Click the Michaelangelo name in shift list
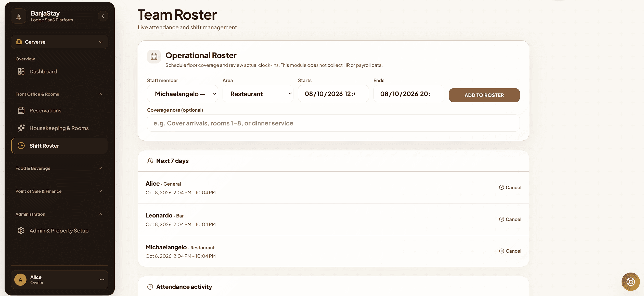 [x=166, y=247]
